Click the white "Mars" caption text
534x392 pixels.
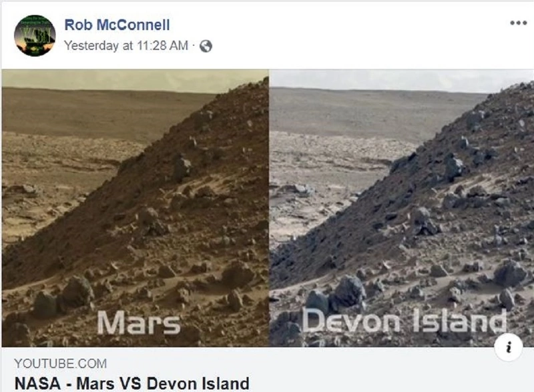pos(138,323)
